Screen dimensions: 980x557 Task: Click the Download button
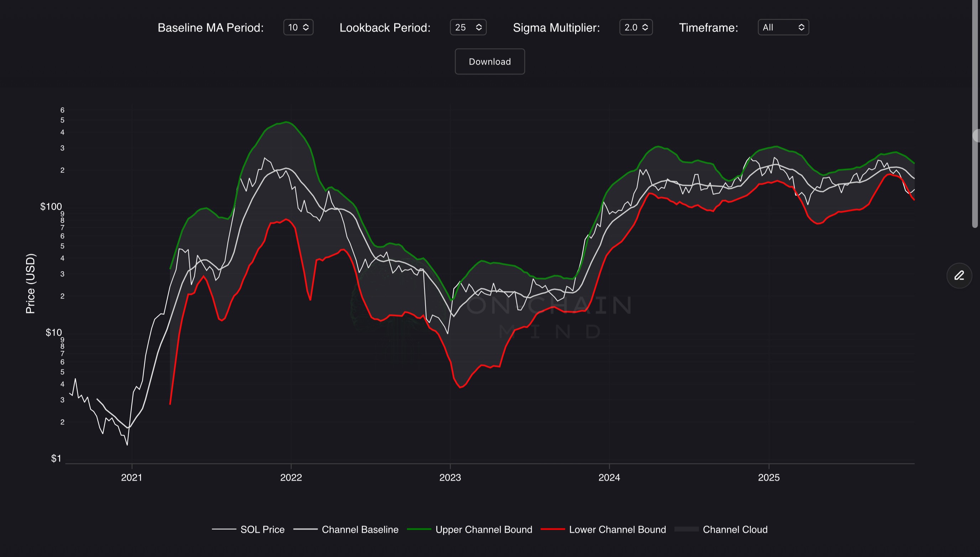pyautogui.click(x=490, y=62)
